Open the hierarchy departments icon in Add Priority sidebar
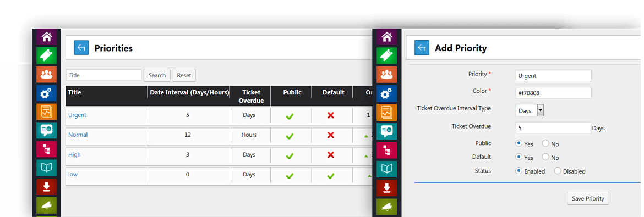Screen dimensions: 644x217 [387, 149]
